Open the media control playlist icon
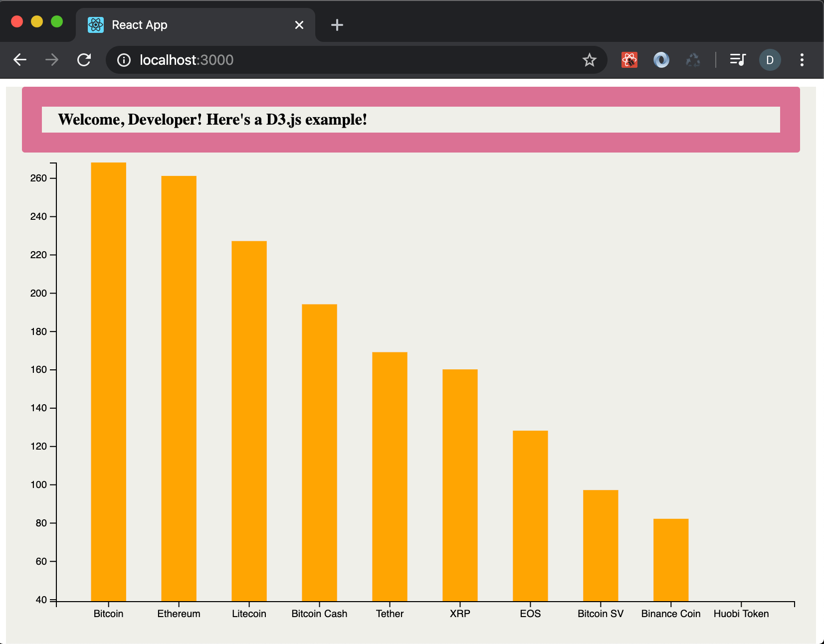This screenshot has width=824, height=644. click(x=738, y=60)
